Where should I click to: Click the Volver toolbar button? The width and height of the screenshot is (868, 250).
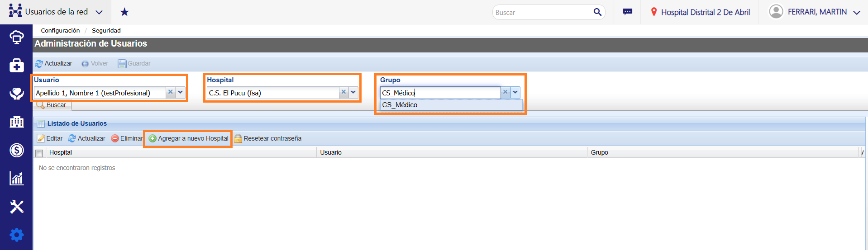pos(95,63)
